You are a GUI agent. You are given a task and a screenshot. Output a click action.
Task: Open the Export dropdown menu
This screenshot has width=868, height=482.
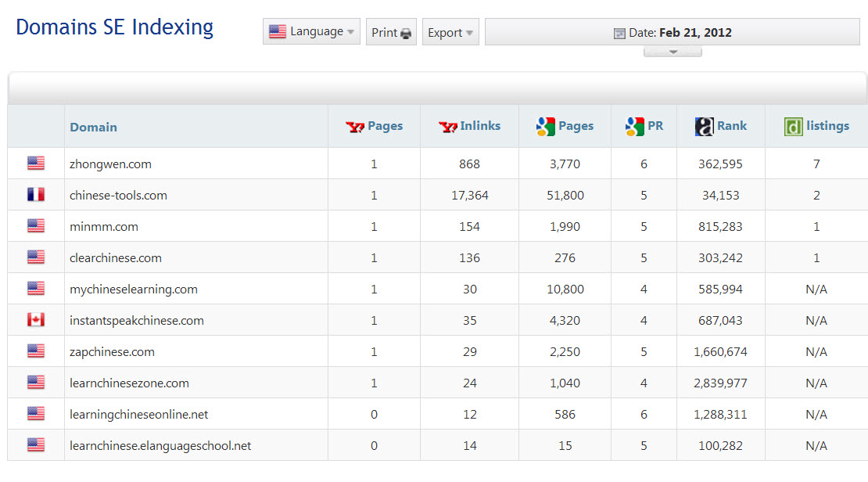[x=450, y=33]
